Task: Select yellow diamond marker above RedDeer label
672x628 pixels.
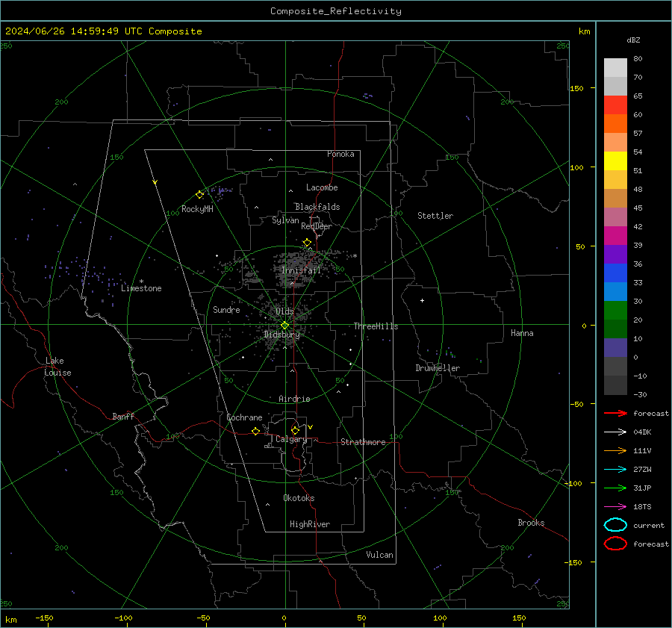Action: (307, 243)
